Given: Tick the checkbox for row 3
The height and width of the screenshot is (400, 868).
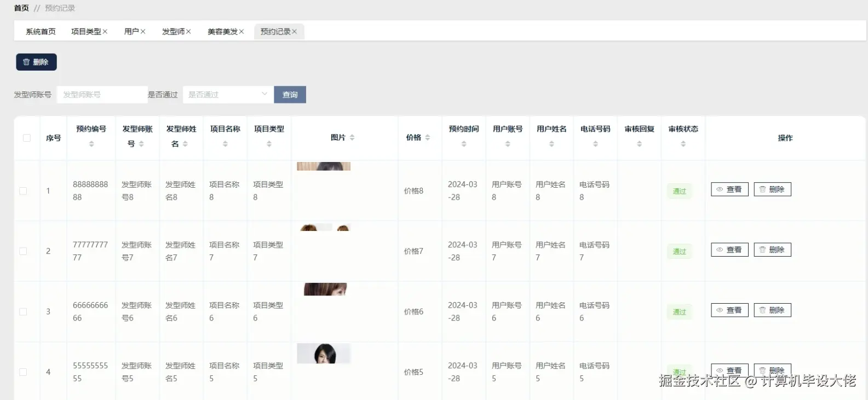Looking at the screenshot, I should 23,312.
